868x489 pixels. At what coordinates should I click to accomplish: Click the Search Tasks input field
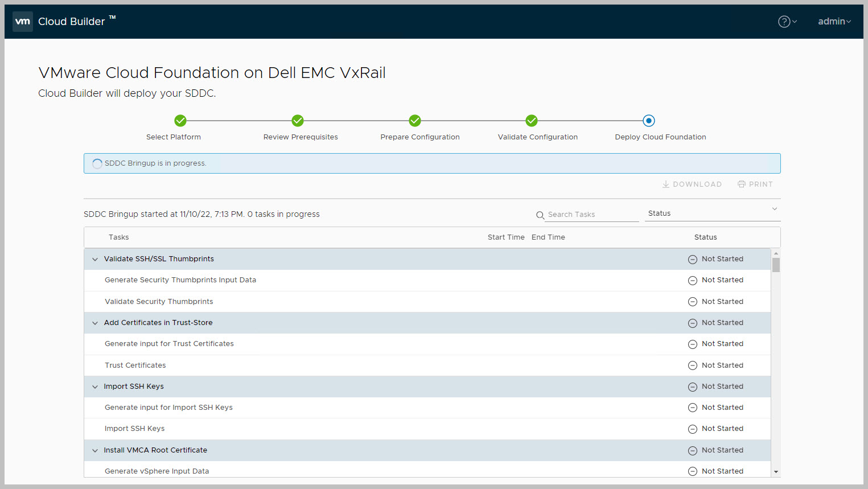(592, 215)
